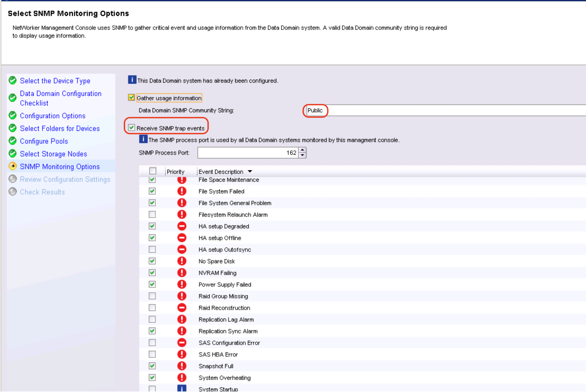The height and width of the screenshot is (392, 586).
Task: Click the red minus icon for HA setup Outofsync
Action: tap(182, 249)
